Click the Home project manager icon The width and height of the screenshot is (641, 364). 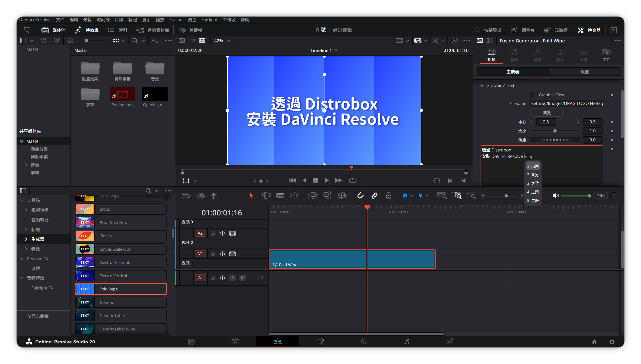[x=594, y=342]
